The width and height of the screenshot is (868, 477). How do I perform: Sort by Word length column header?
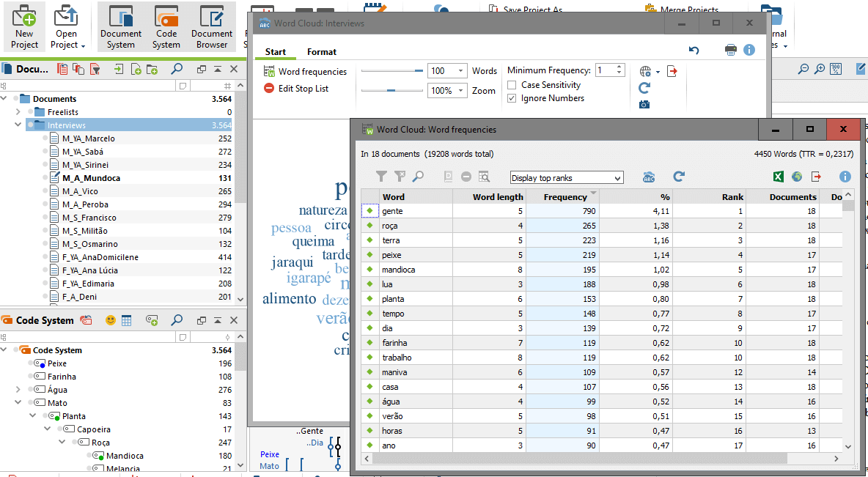[x=489, y=196]
